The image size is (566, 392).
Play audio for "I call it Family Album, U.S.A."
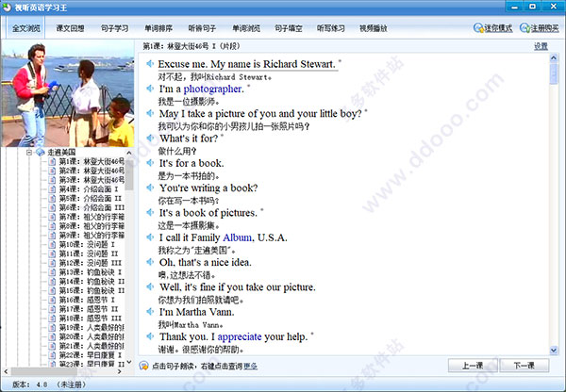[150, 237]
